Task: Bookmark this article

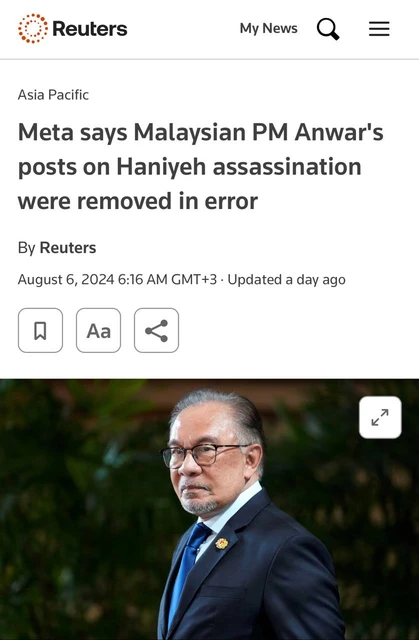Action: [40, 330]
